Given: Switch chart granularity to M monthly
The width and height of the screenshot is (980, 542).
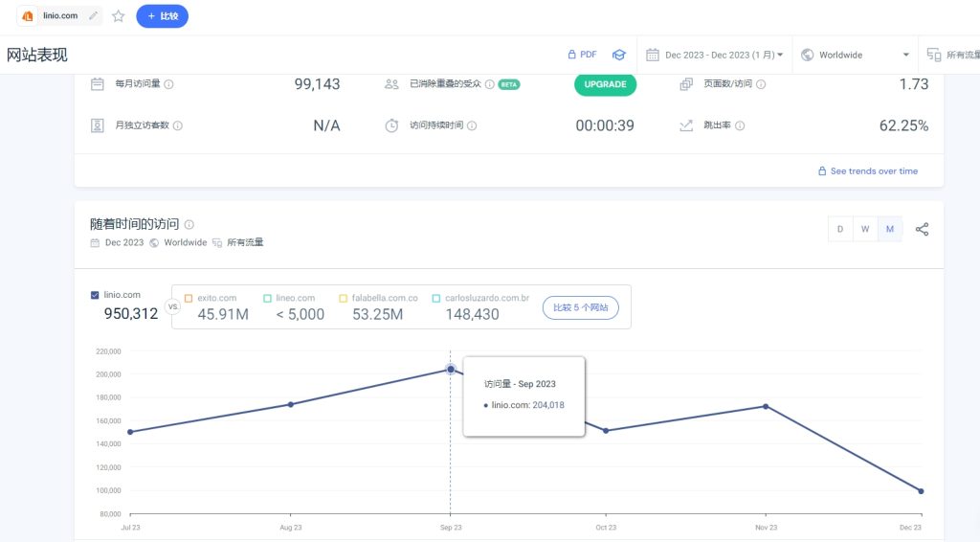Looking at the screenshot, I should click(890, 230).
